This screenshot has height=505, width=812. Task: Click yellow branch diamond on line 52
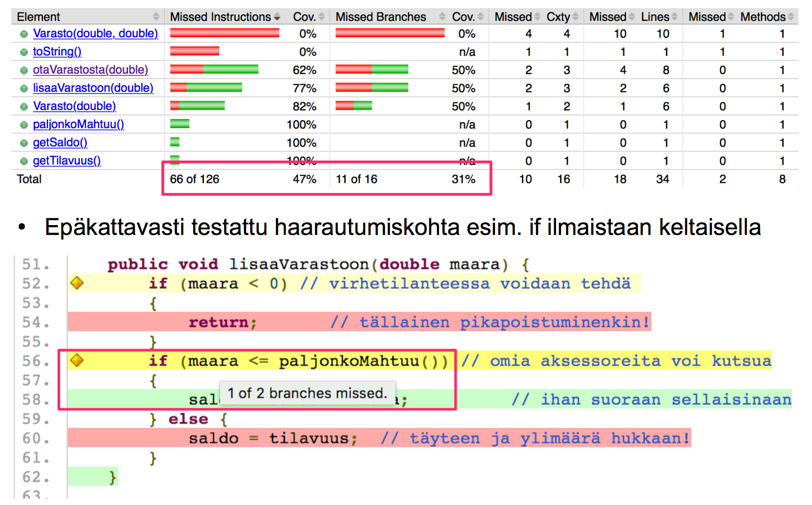coord(77,283)
